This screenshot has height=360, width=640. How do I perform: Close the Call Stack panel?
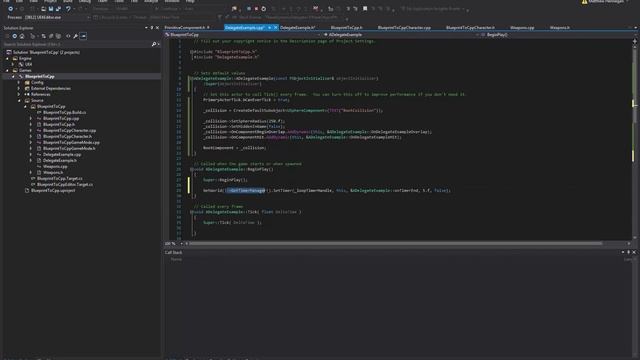[x=634, y=252]
